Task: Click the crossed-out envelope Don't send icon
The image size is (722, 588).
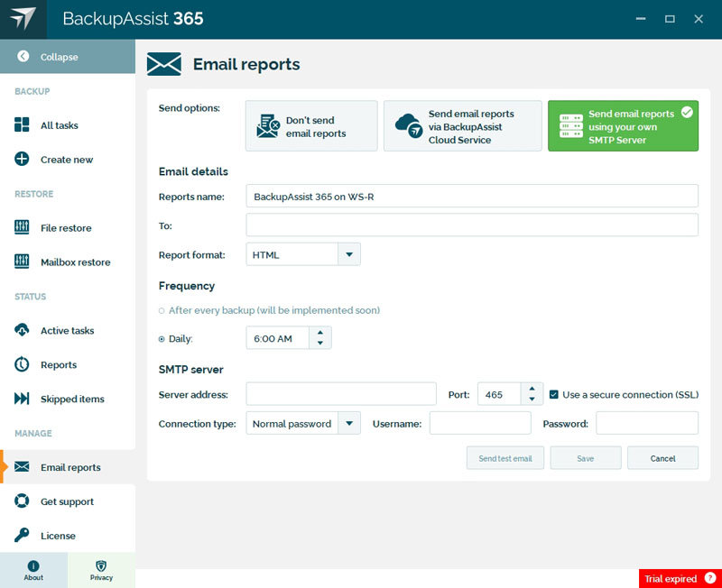Action: pyautogui.click(x=268, y=126)
